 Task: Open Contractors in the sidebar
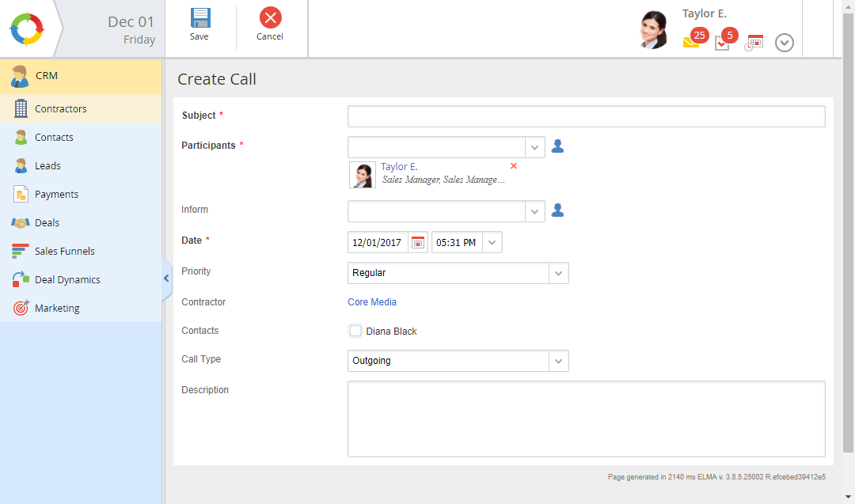click(x=61, y=109)
